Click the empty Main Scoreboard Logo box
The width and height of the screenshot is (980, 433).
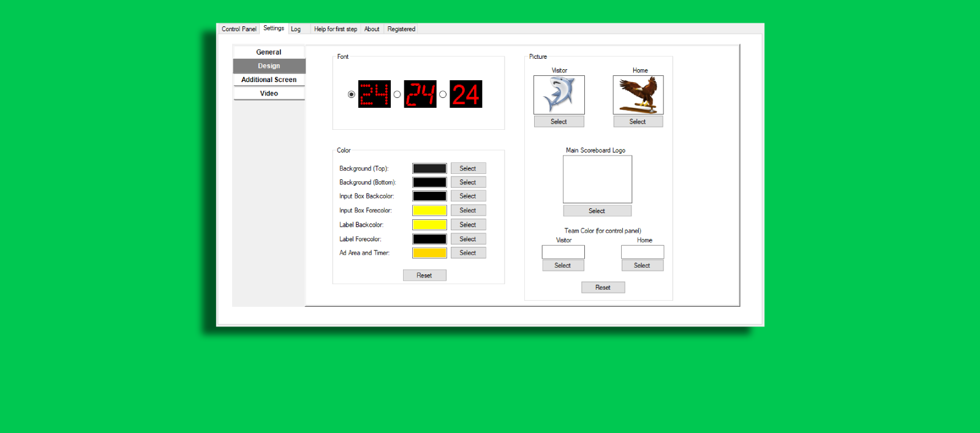point(597,179)
